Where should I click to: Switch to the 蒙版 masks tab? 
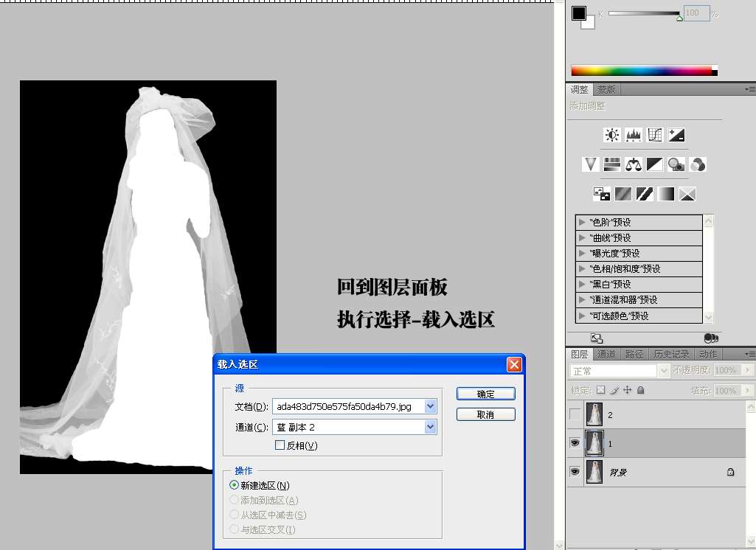tap(606, 90)
